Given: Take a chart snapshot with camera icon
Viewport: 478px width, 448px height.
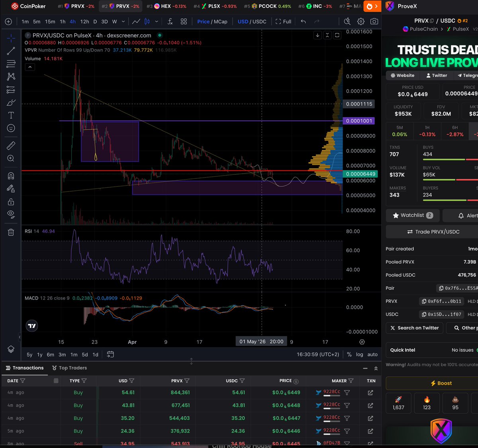Looking at the screenshot, I should pyautogui.click(x=374, y=22).
